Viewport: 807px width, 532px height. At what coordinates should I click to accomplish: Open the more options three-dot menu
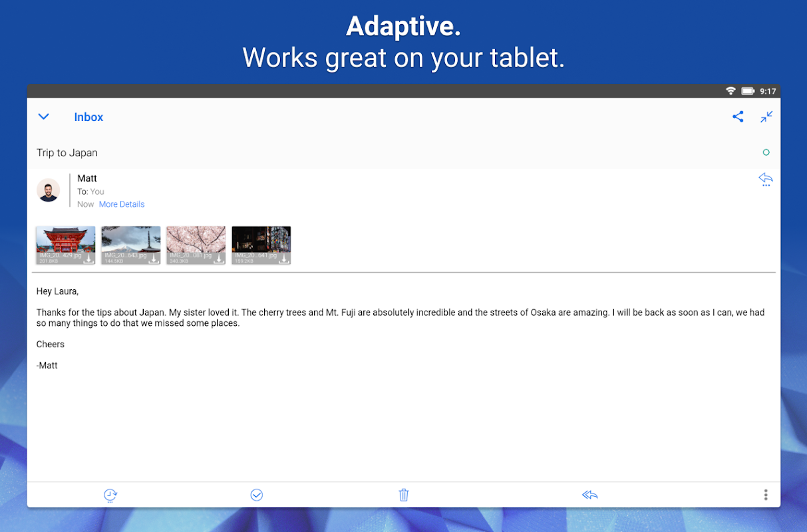click(x=766, y=495)
